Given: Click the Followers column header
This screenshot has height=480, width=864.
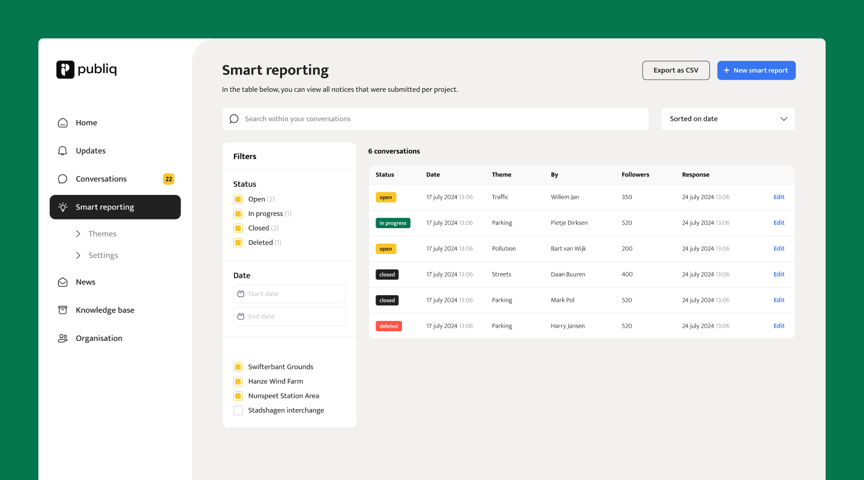Looking at the screenshot, I should coord(635,175).
